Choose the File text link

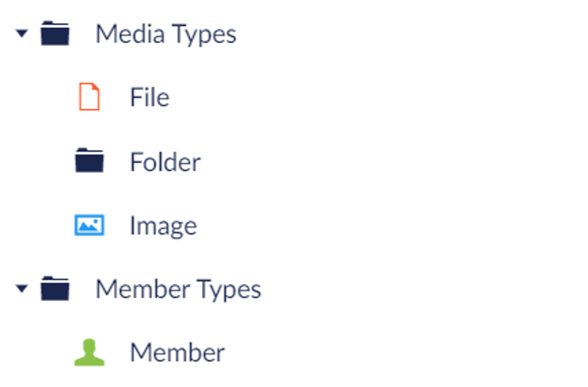coord(149,97)
